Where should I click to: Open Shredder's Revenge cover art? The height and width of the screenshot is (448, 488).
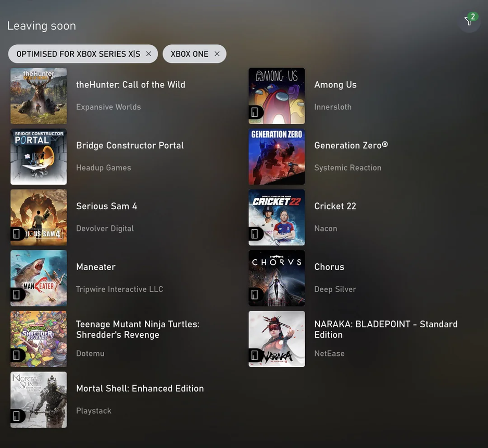point(39,339)
